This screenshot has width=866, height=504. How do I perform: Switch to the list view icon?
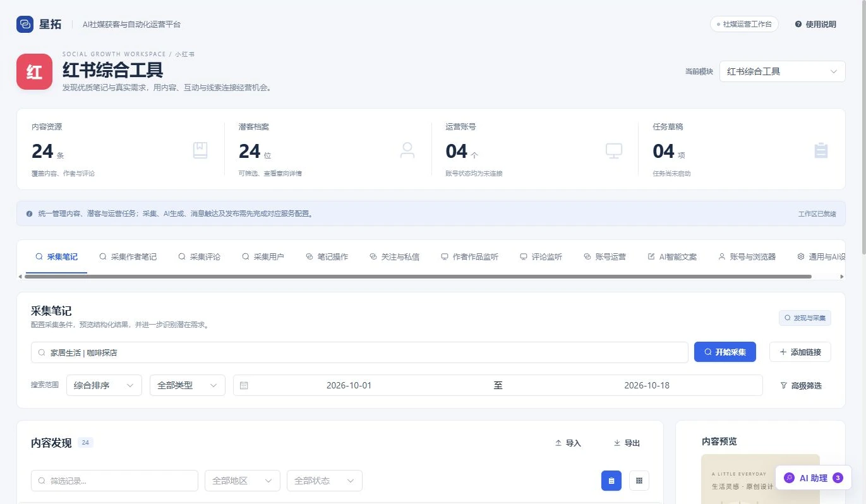(x=611, y=481)
